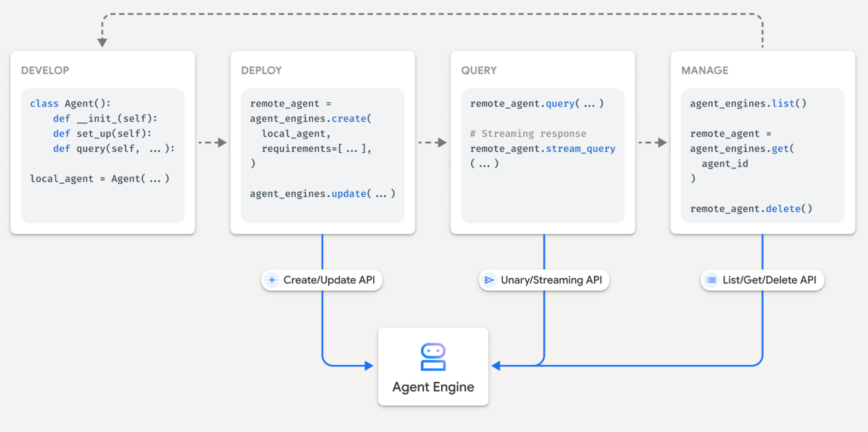Click the play icon in Unary/Streaming API
Viewport: 868px width, 432px height.
point(489,280)
